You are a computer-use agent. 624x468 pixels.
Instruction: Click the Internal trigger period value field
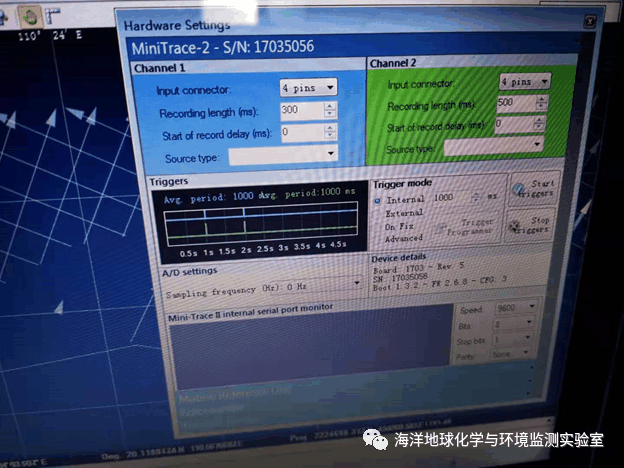point(448,199)
